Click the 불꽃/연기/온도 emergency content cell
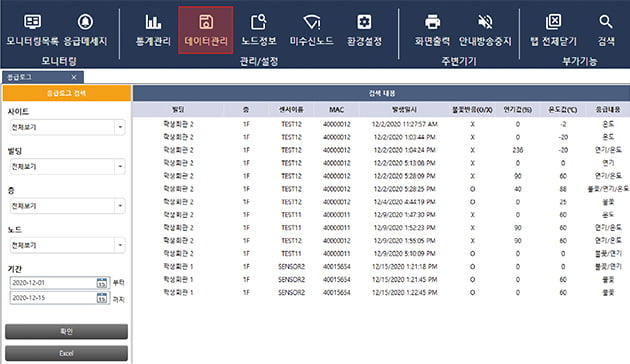Screen dimensions: 630x364 608,189
